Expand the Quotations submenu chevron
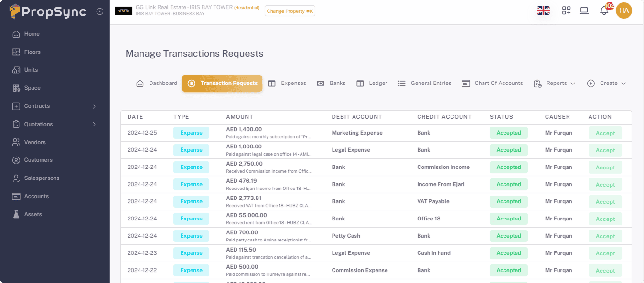This screenshot has width=644, height=283. [x=94, y=124]
